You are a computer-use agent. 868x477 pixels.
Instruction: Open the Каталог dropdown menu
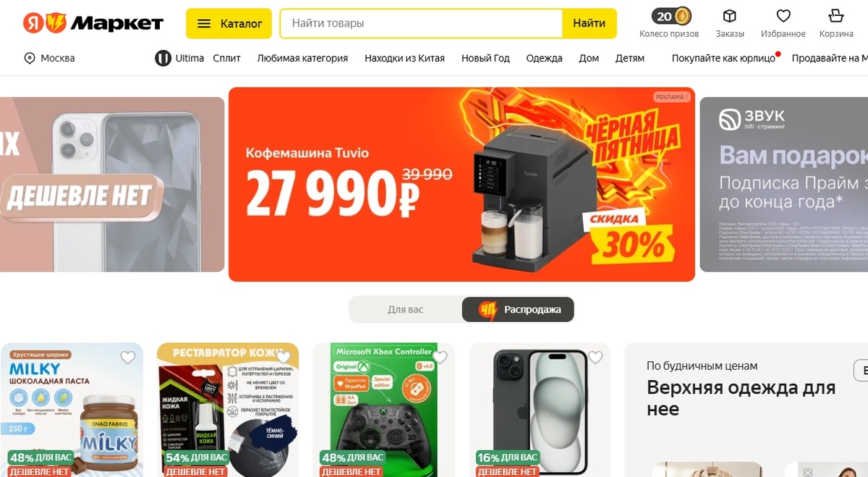click(229, 23)
